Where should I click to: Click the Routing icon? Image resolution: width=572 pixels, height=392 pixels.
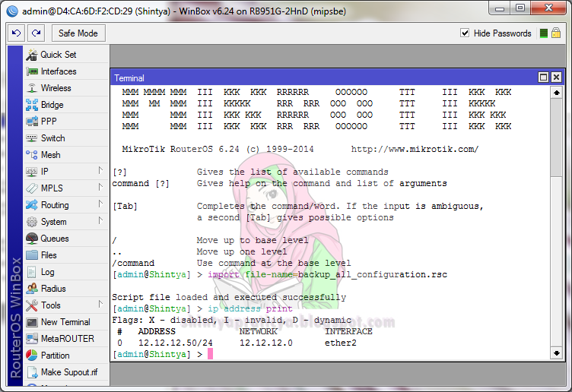pos(32,205)
